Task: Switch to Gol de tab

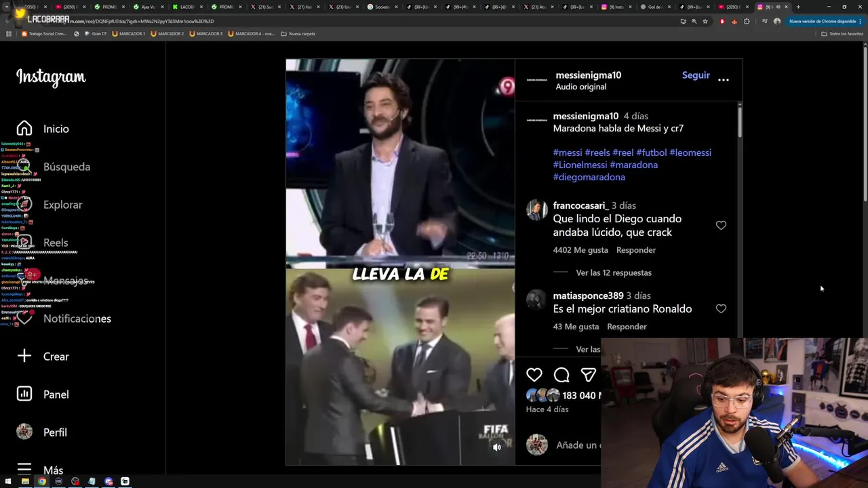Action: pyautogui.click(x=656, y=7)
